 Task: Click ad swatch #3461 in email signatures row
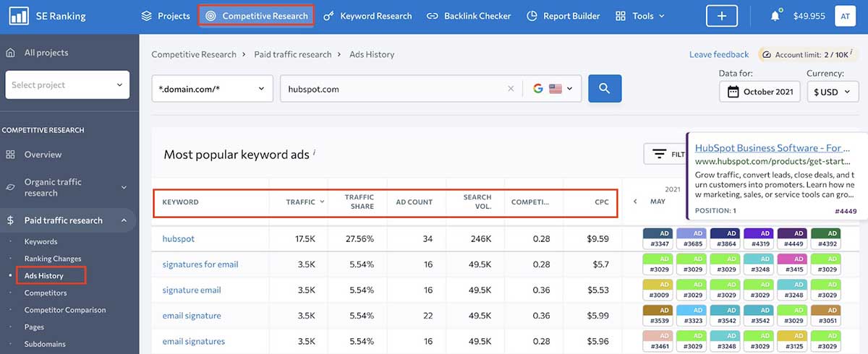(x=658, y=342)
